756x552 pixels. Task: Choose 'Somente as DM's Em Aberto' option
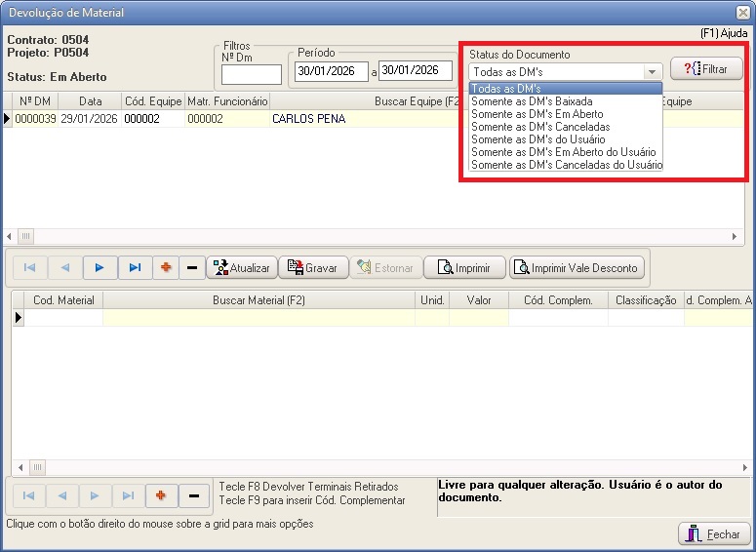537,114
